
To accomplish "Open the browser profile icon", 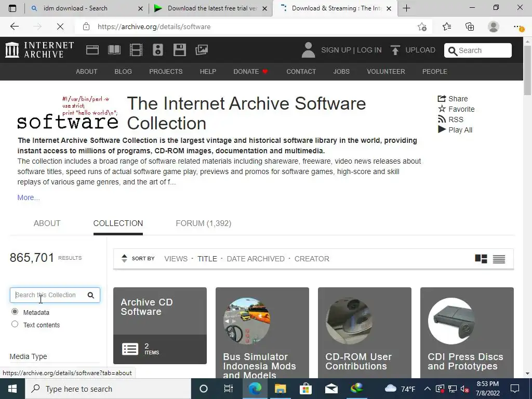I will pos(494,26).
